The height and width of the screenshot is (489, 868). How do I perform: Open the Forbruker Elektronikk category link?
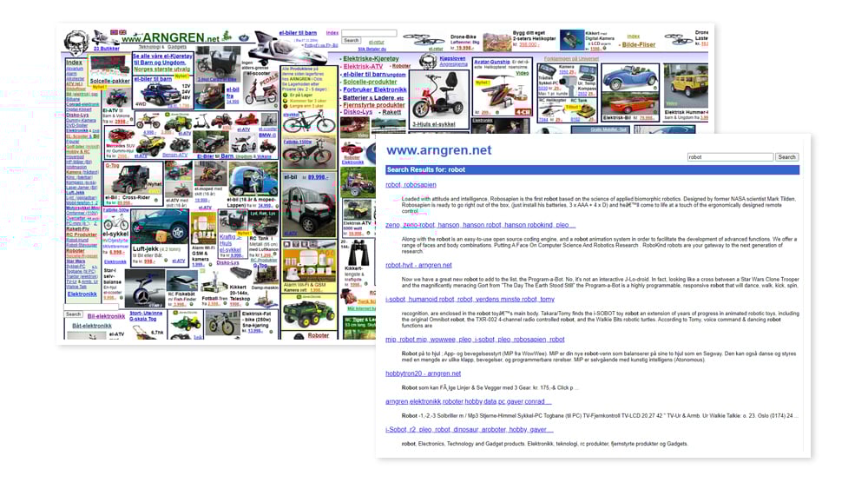(375, 89)
